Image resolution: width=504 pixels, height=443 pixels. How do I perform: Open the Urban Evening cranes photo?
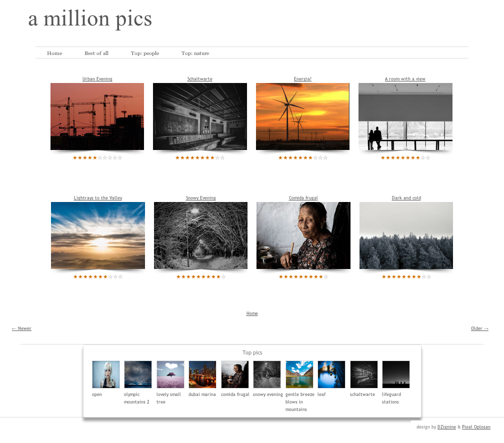[x=97, y=116]
